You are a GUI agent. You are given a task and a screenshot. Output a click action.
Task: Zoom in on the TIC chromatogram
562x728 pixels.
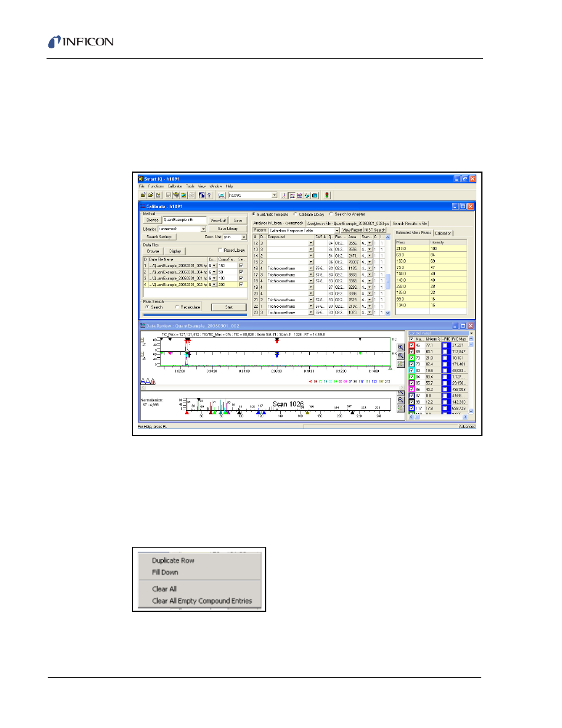point(401,348)
